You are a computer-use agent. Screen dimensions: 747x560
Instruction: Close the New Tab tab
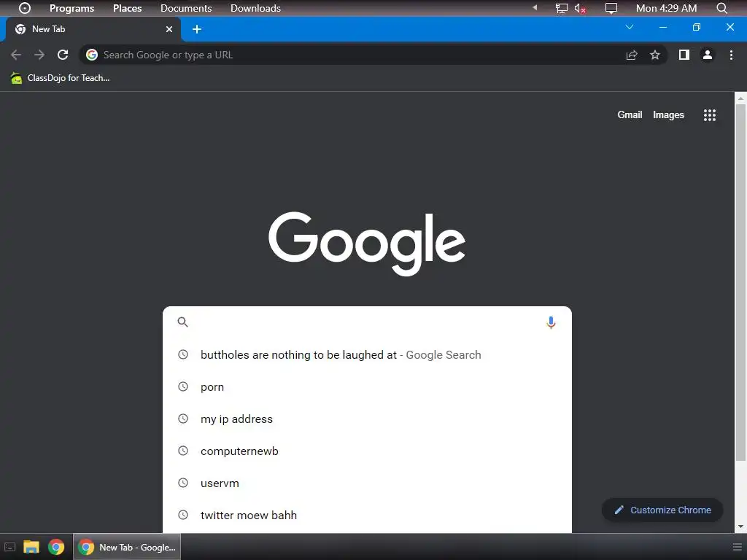click(169, 29)
